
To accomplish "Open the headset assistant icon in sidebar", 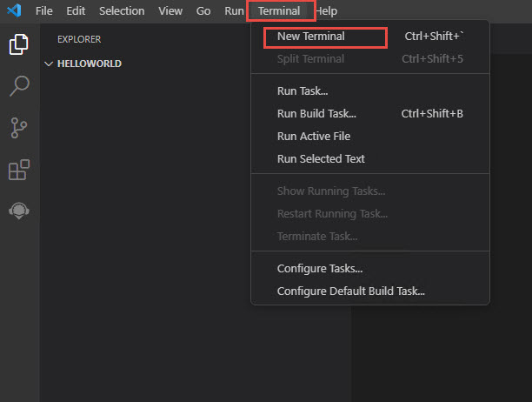I will point(19,211).
